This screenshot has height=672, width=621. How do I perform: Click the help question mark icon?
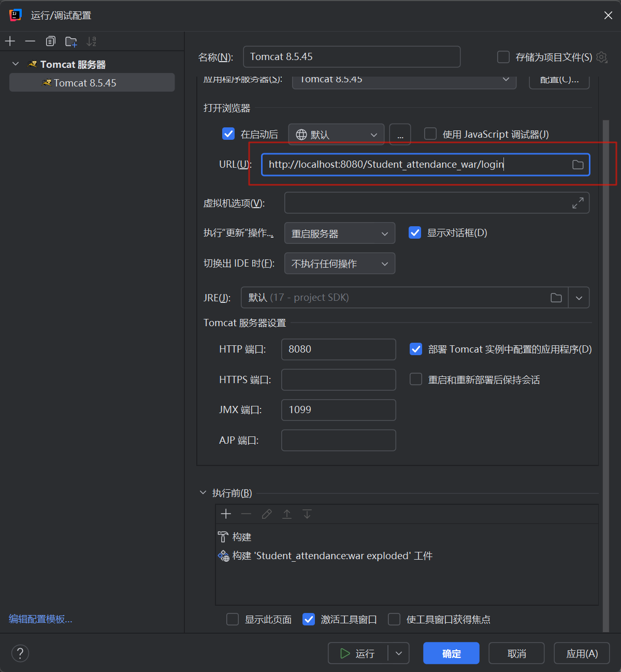[x=20, y=653]
